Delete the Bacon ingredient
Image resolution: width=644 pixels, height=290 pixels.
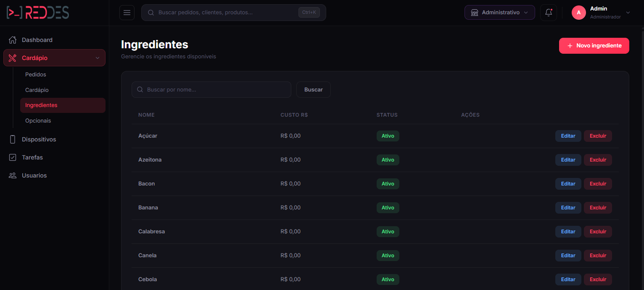[x=597, y=184]
